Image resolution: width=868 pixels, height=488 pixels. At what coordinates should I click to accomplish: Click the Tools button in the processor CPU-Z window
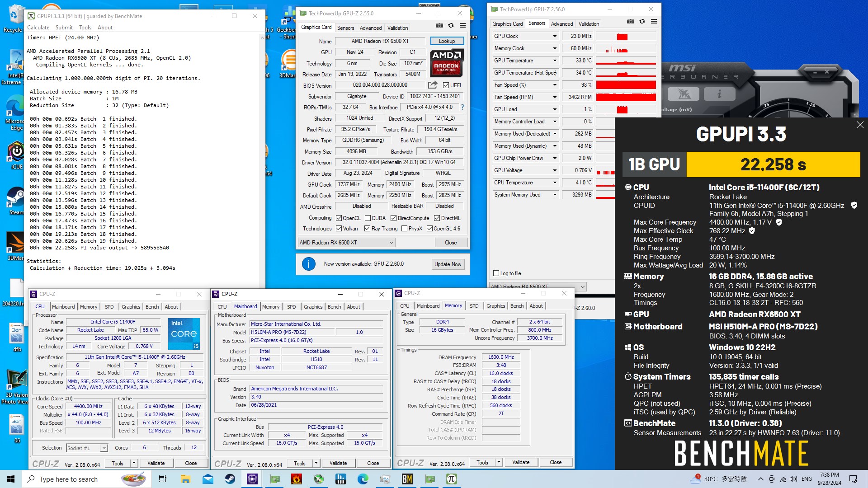click(118, 463)
